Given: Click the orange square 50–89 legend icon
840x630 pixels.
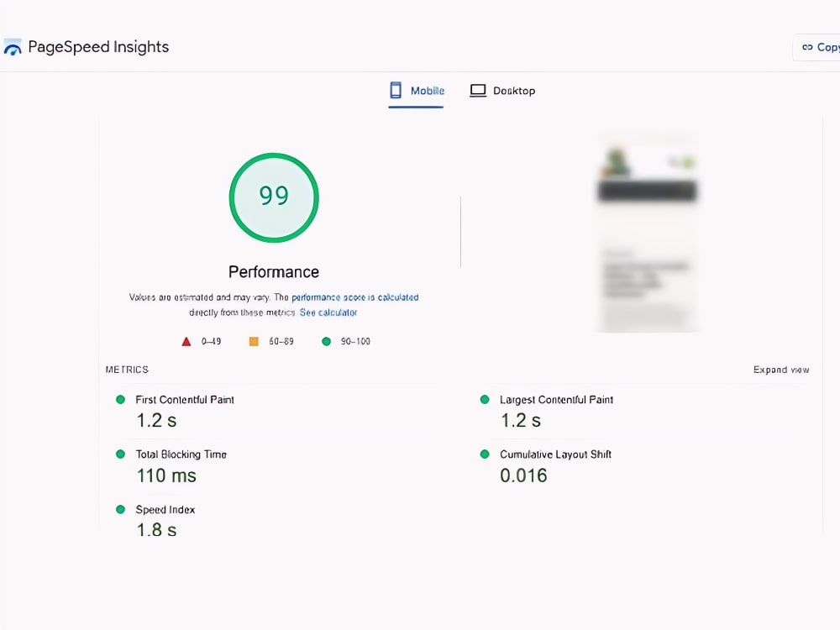Looking at the screenshot, I should pos(254,341).
